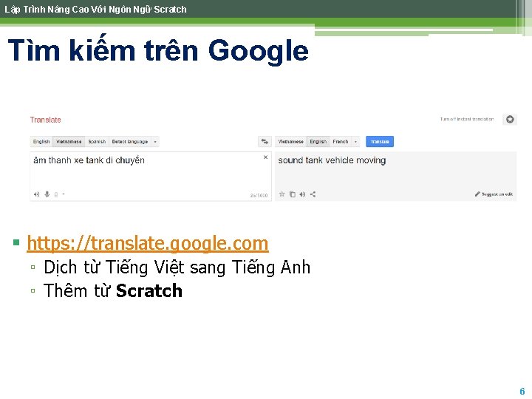
Task: Select Vietnamese as source language
Action: (x=69, y=141)
